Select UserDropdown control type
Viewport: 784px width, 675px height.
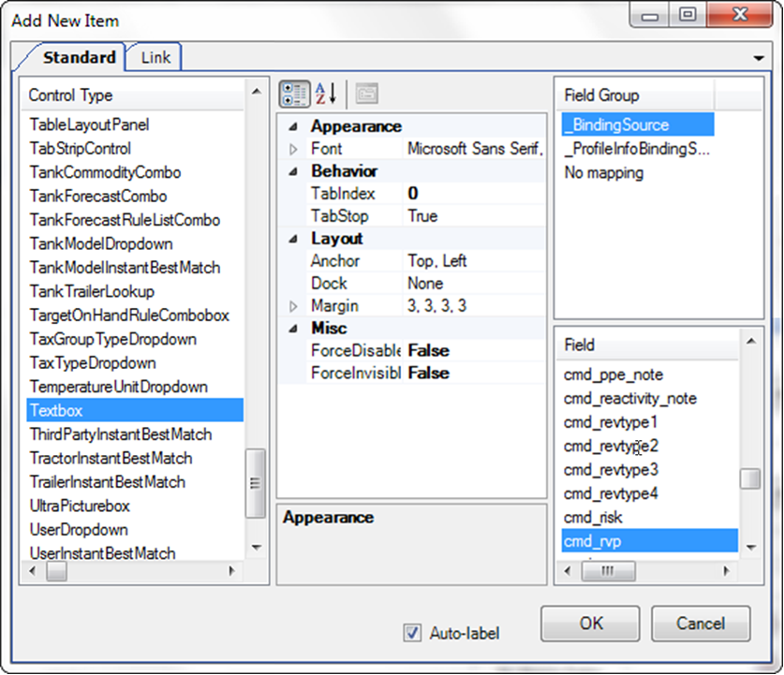point(79,530)
